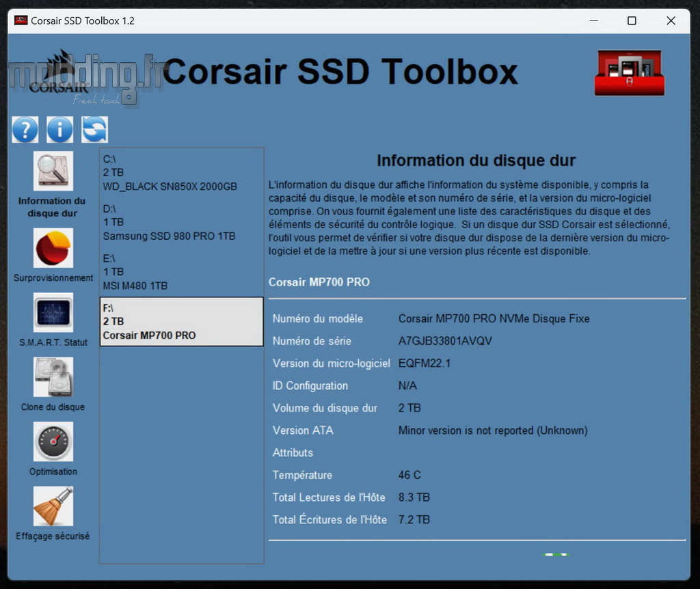Click the Total Lectures de l'Hôte label
Image resolution: width=700 pixels, height=589 pixels.
click(x=329, y=497)
